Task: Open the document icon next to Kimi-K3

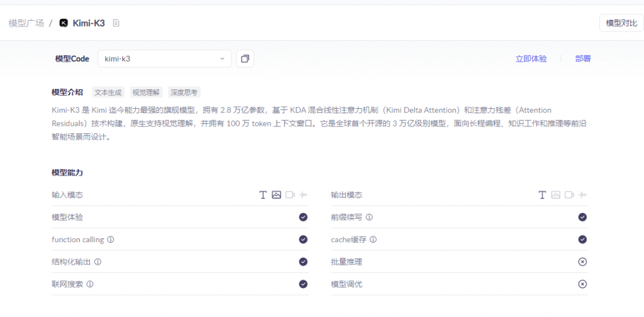Action: pos(116,23)
